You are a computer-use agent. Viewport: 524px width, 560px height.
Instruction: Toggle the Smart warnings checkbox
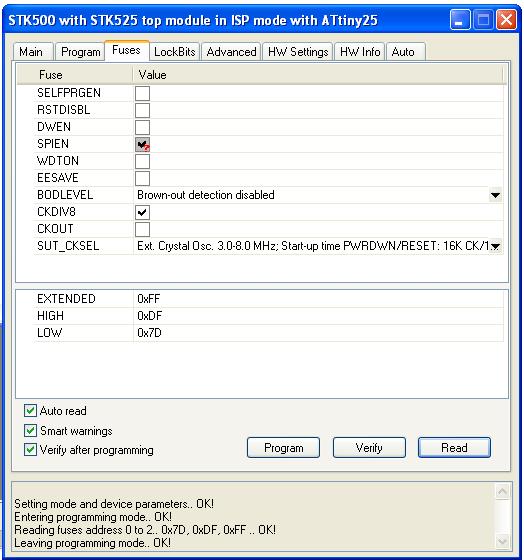point(30,431)
